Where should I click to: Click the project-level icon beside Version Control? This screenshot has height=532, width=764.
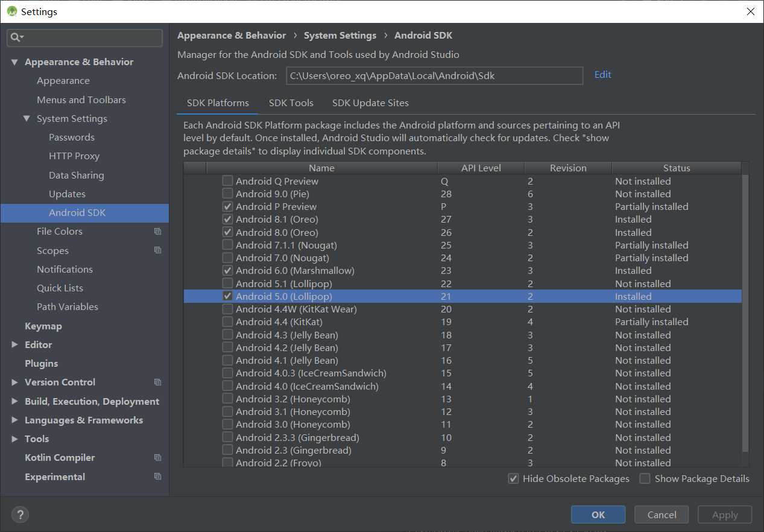click(157, 382)
